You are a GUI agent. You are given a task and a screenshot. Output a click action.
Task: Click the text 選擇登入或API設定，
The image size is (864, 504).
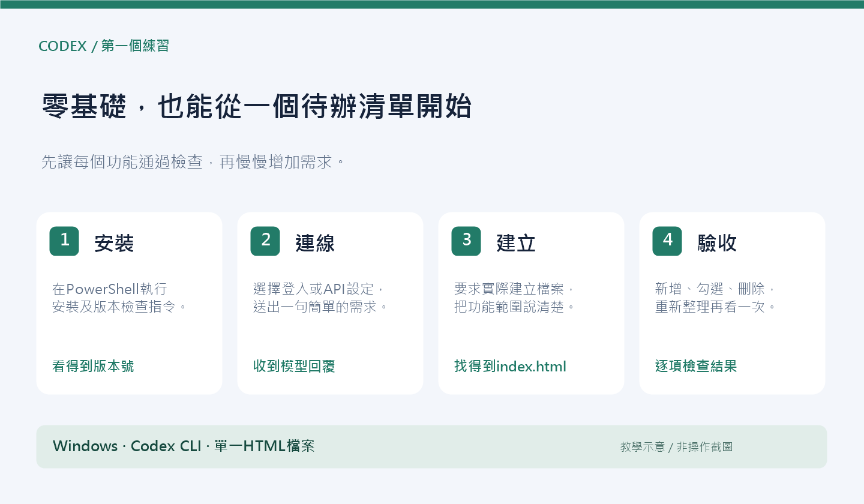click(318, 289)
